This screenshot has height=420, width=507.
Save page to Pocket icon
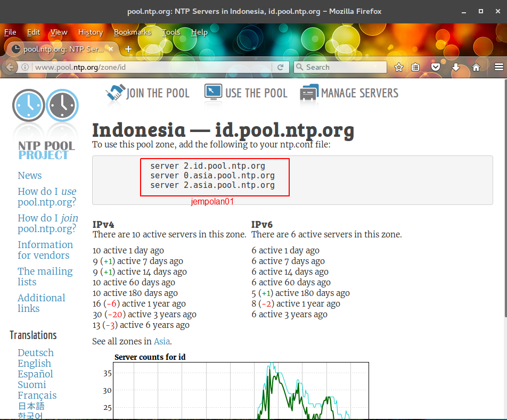[x=436, y=67]
